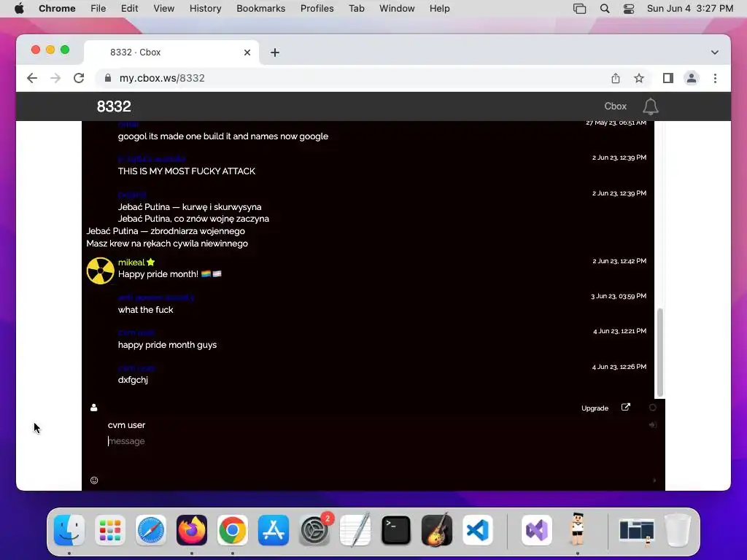Open Launchpad from the dock
The width and height of the screenshot is (747, 560).
click(x=110, y=530)
